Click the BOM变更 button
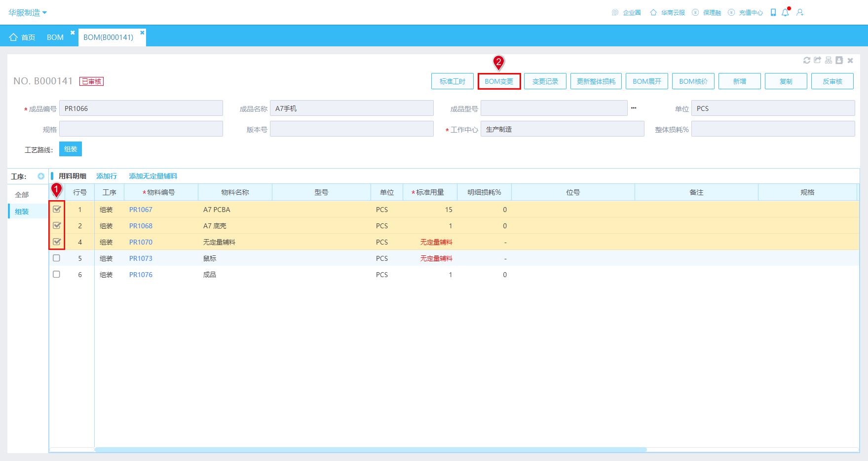The width and height of the screenshot is (868, 461). 499,81
